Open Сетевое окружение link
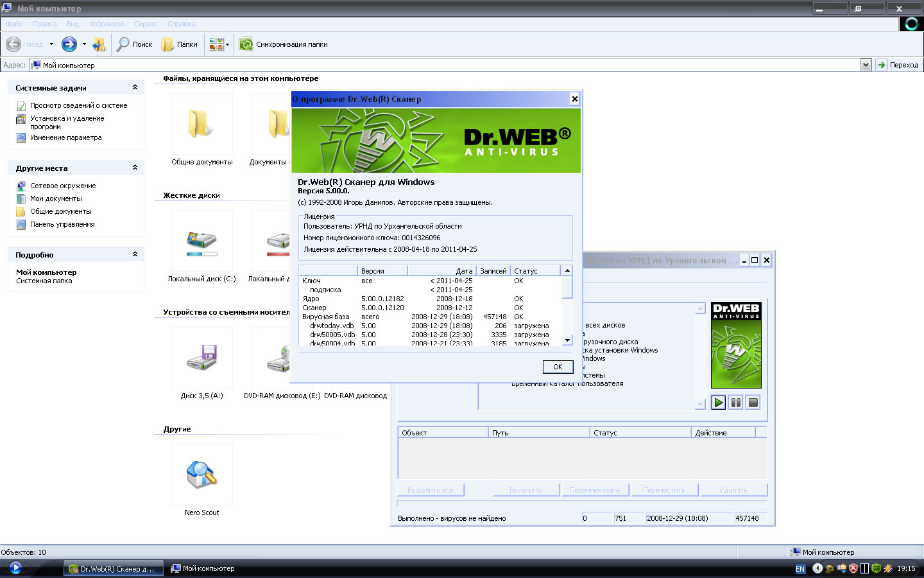 click(63, 186)
